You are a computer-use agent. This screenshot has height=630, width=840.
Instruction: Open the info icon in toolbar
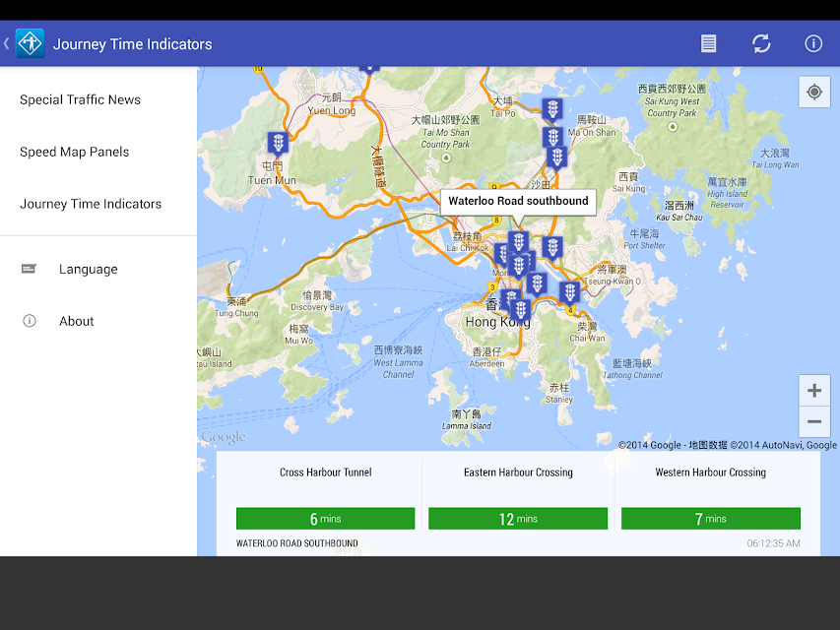click(813, 43)
